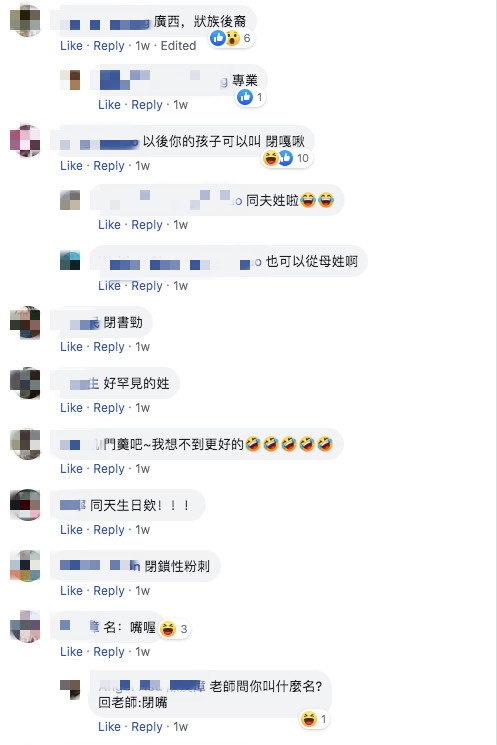Image resolution: width=497 pixels, height=745 pixels.
Task: Open avatar of 廣西,狀族後裔 commenter
Action: 25,20
